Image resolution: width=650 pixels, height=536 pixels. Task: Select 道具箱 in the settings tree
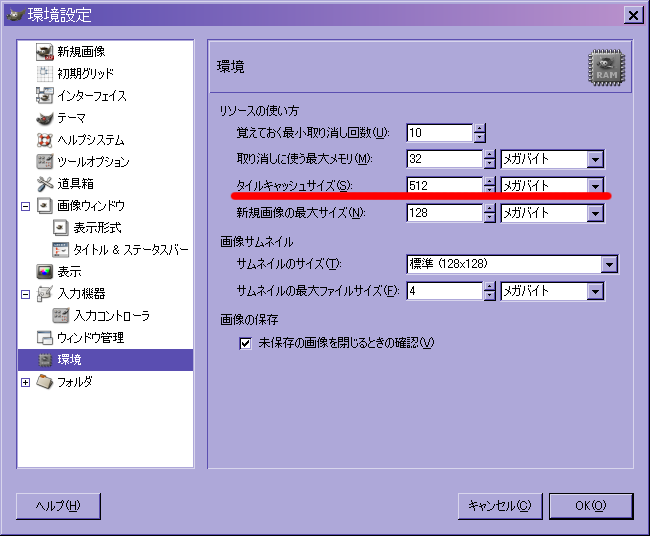coord(75,184)
